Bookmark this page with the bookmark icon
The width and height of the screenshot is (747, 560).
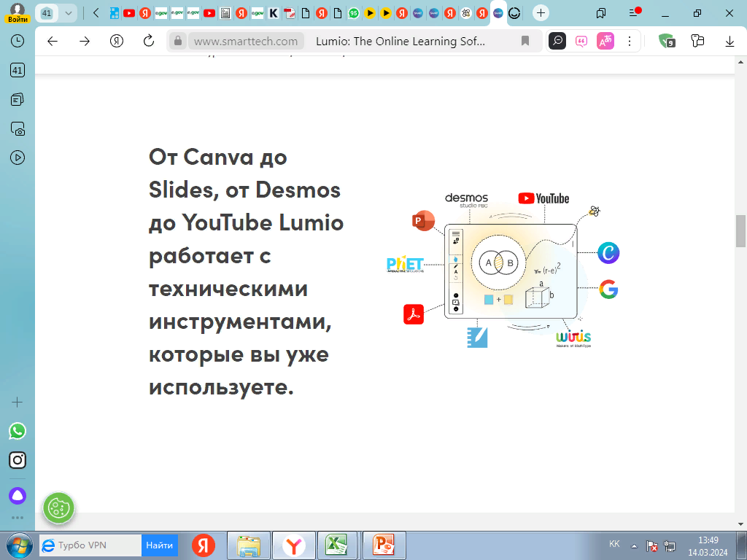[x=525, y=42]
